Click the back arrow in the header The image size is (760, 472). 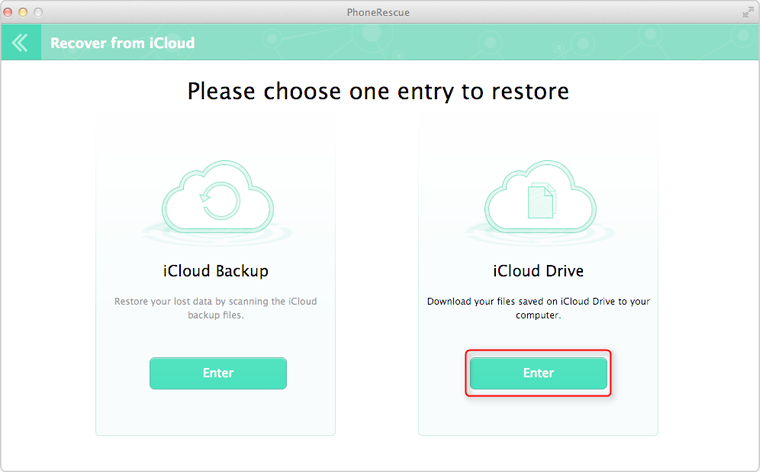(x=20, y=43)
